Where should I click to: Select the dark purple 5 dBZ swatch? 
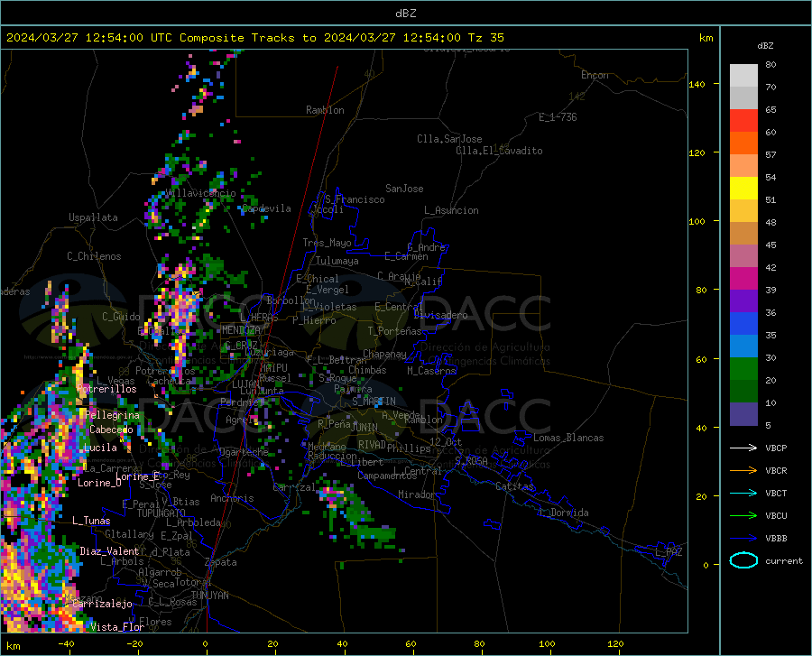[743, 414]
